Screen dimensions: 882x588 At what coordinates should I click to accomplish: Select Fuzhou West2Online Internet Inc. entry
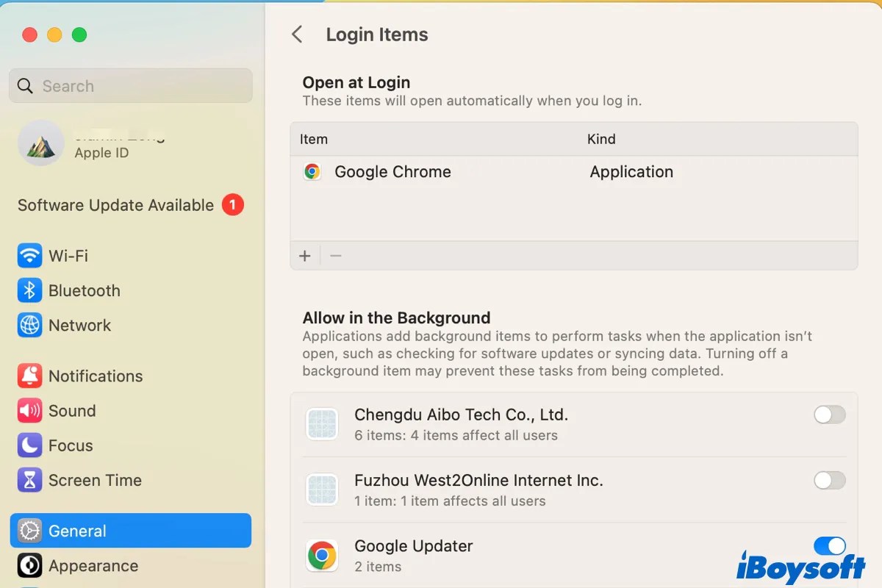click(x=478, y=481)
